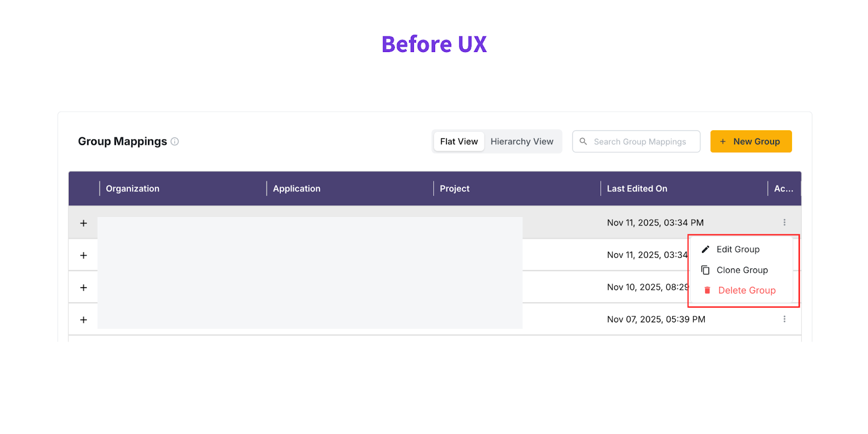Select Edit Group from the menu
The image size is (868, 434).
(738, 250)
